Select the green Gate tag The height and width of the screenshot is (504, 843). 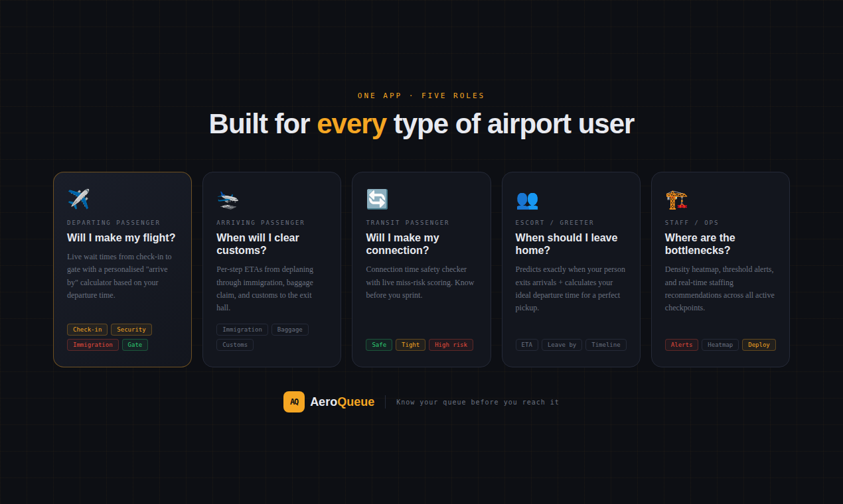click(x=135, y=345)
